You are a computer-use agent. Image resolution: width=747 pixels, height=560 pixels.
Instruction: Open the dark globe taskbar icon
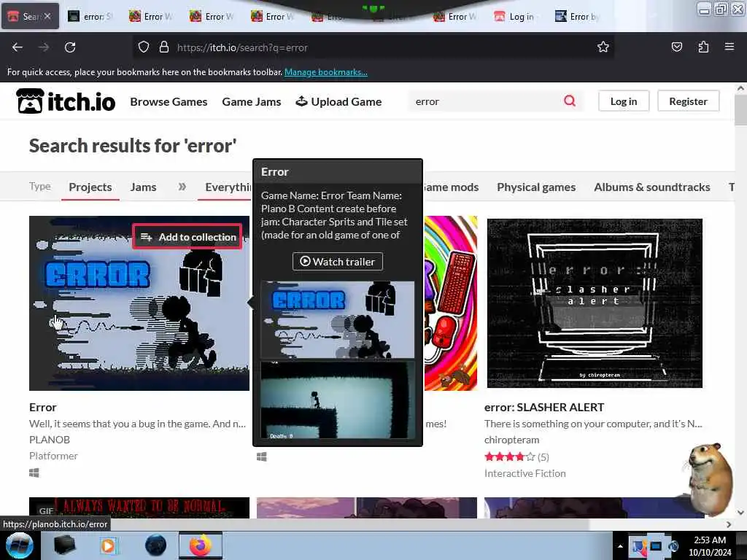point(155,545)
